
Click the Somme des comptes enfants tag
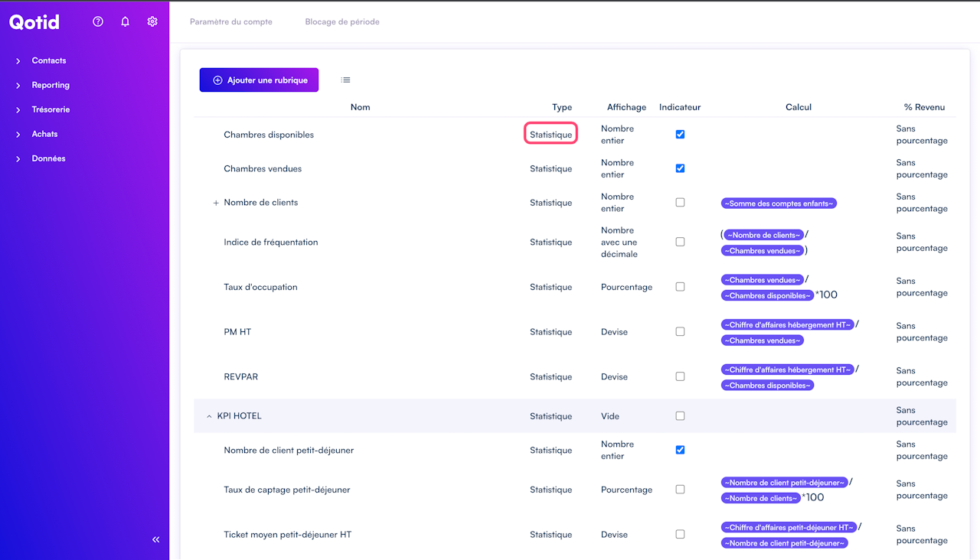[x=779, y=203]
